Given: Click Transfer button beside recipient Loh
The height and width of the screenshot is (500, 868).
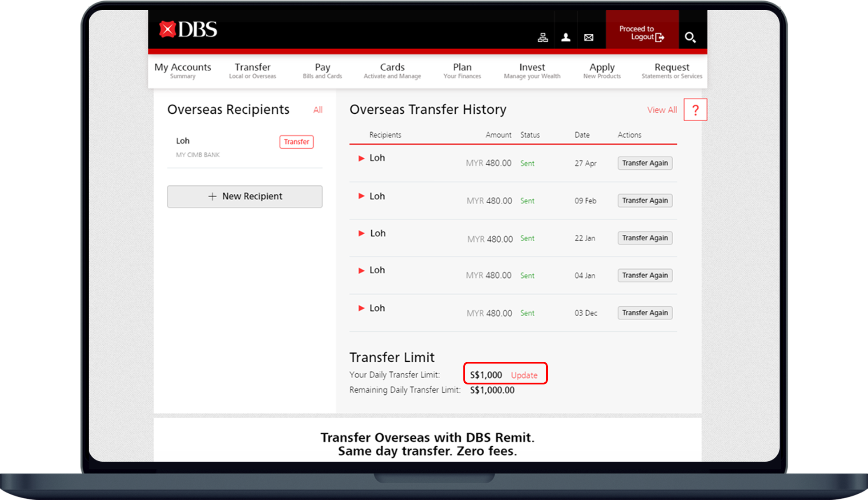Looking at the screenshot, I should (x=296, y=142).
